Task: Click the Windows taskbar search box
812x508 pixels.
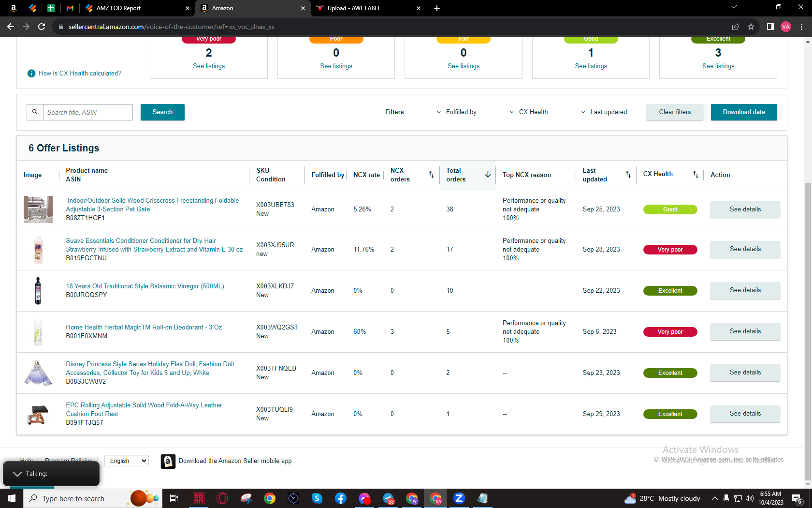Action: coord(93,498)
